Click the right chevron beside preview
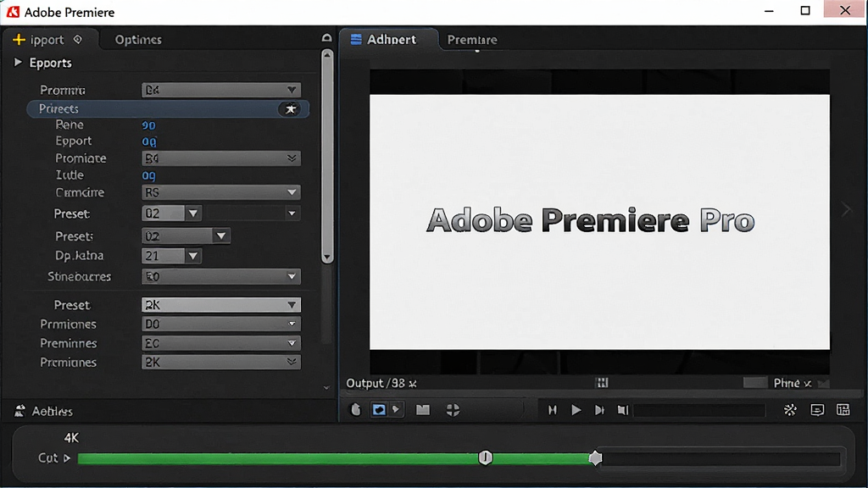This screenshot has height=488, width=868. (846, 210)
